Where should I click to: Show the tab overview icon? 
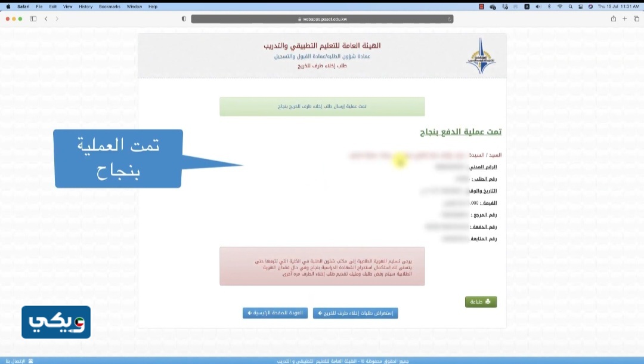tap(636, 19)
